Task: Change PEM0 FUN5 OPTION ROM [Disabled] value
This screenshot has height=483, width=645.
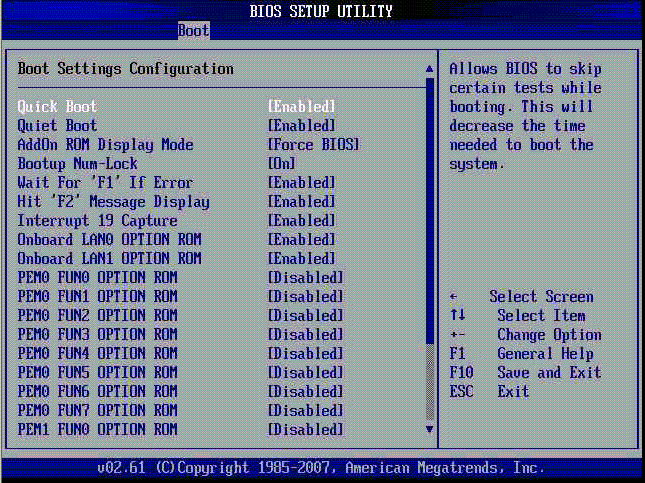Action: tap(306, 372)
